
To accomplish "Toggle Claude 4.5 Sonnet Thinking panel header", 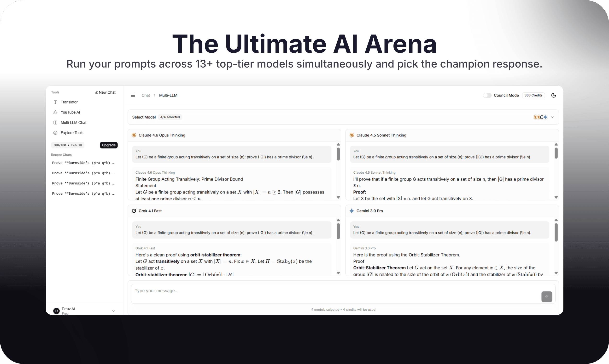I will click(x=381, y=135).
